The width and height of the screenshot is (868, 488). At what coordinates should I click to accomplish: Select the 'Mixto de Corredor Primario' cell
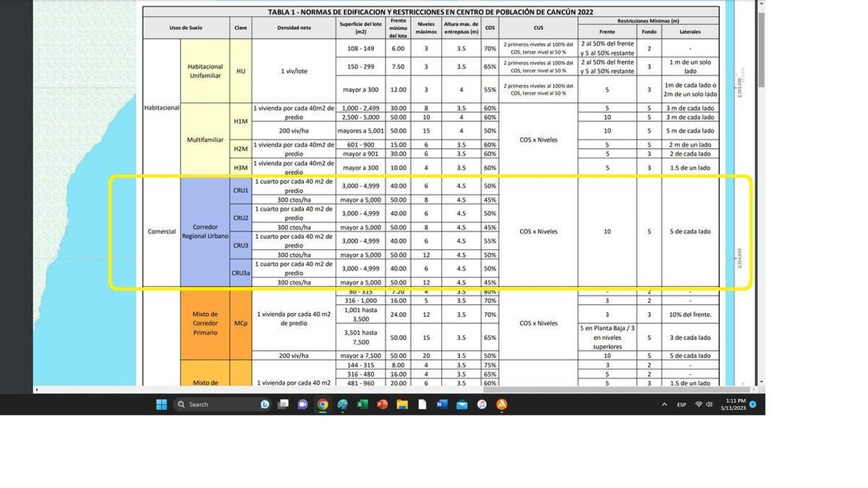coord(205,323)
